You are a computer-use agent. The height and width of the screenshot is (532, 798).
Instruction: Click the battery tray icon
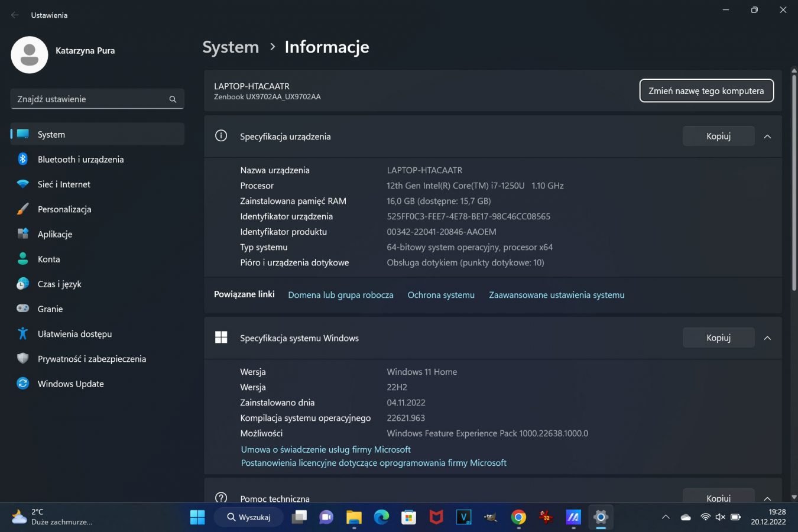tap(735, 517)
